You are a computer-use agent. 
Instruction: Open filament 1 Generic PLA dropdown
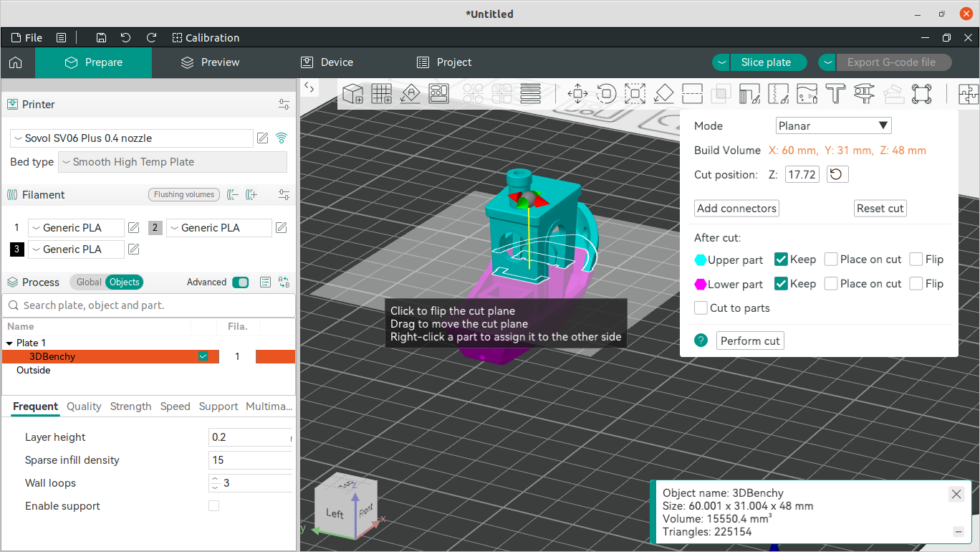click(76, 228)
